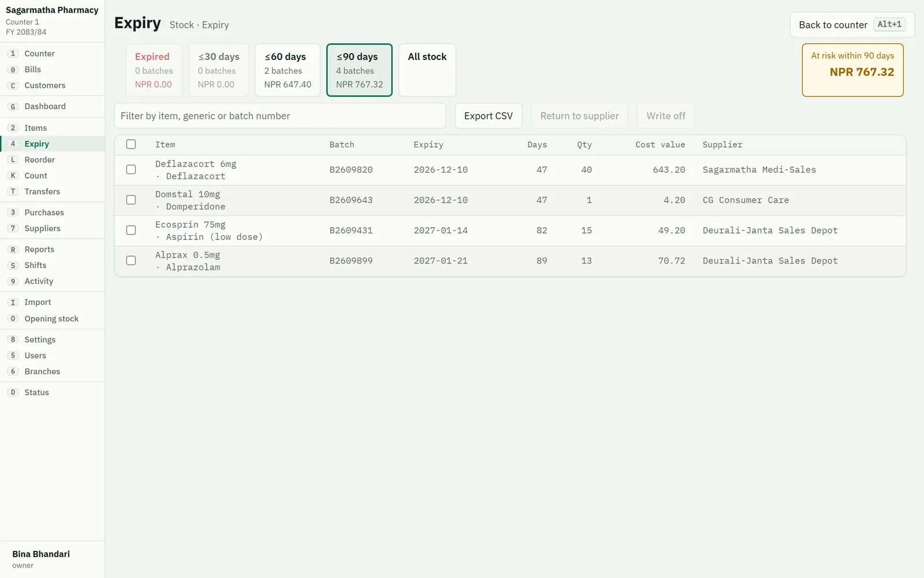The width and height of the screenshot is (924, 578).
Task: Open Status in the sidebar
Action: (x=53, y=392)
